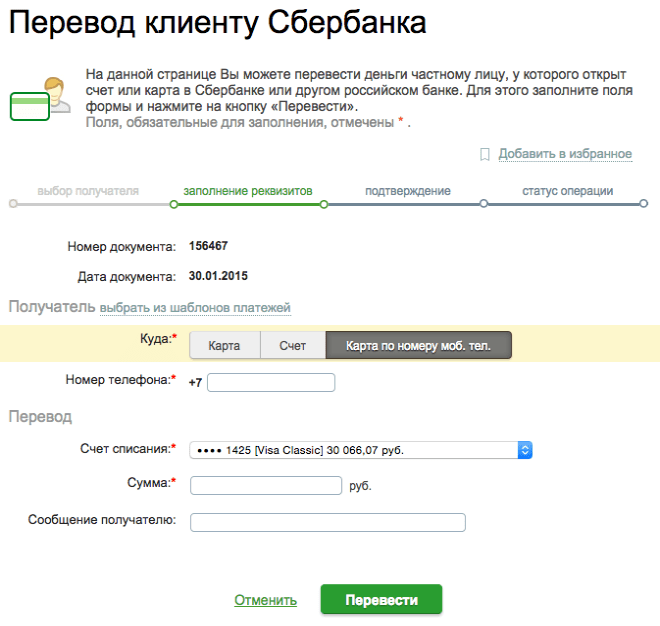
Task: Click the статус операции step label
Action: pos(568,191)
